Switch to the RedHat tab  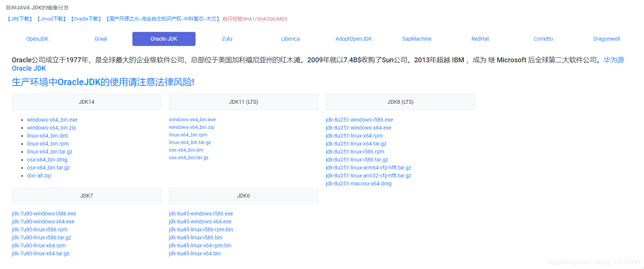(480, 39)
